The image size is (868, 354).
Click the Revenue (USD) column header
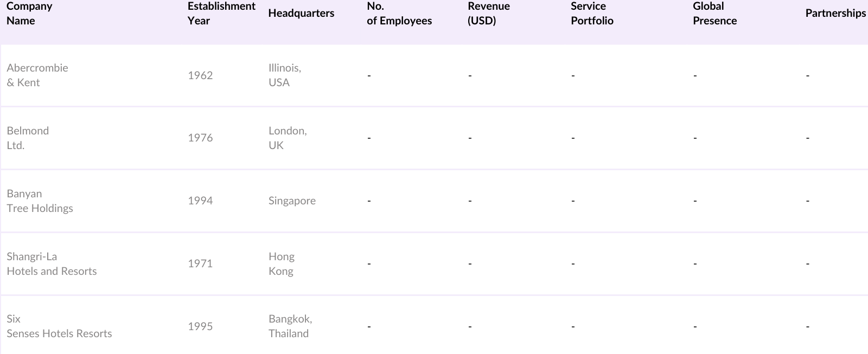point(488,14)
